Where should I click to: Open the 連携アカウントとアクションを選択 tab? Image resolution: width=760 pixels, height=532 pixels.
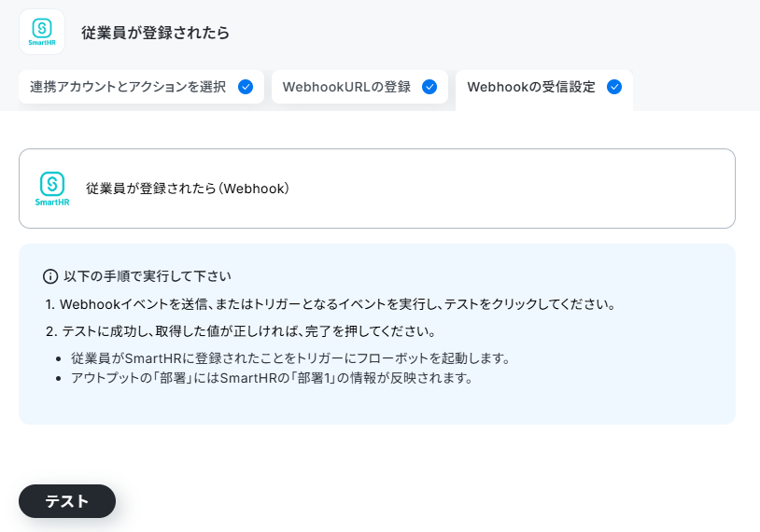[x=141, y=87]
